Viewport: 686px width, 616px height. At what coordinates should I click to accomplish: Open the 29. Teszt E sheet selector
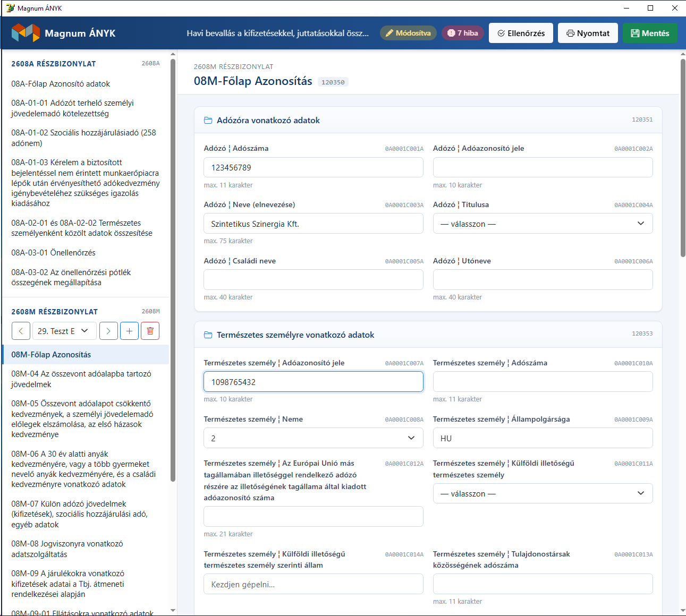(64, 331)
